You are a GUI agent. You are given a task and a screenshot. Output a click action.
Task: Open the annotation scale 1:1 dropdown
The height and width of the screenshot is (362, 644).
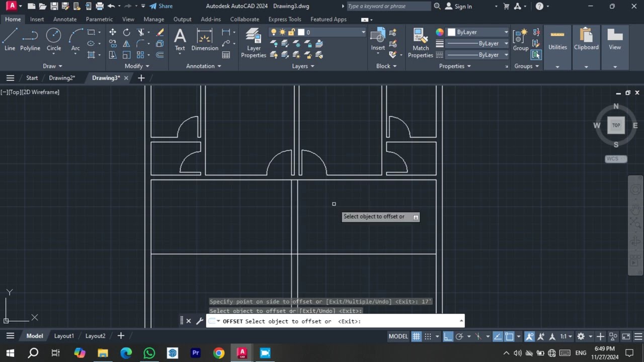pyautogui.click(x=566, y=336)
